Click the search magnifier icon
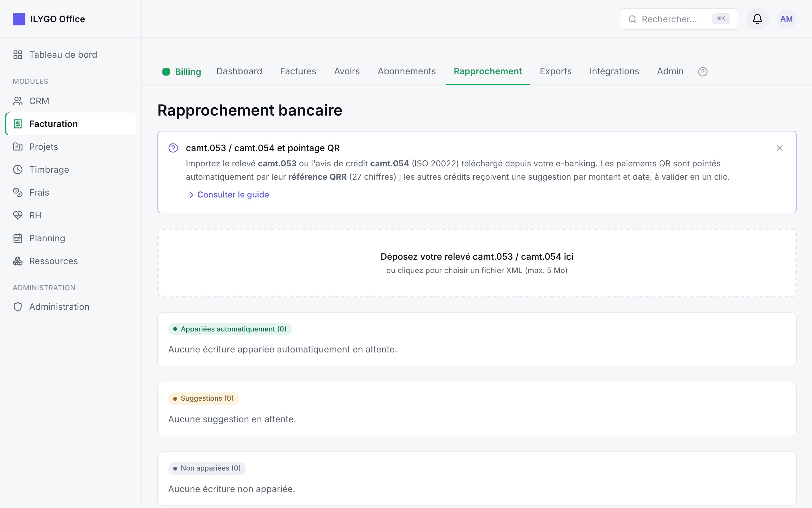The image size is (812, 508). (x=632, y=19)
